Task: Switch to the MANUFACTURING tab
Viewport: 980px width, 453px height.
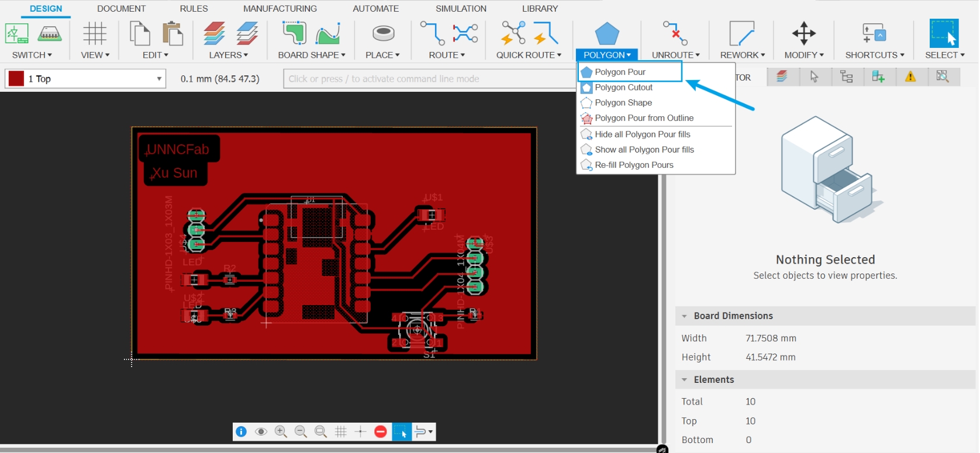Action: tap(280, 9)
